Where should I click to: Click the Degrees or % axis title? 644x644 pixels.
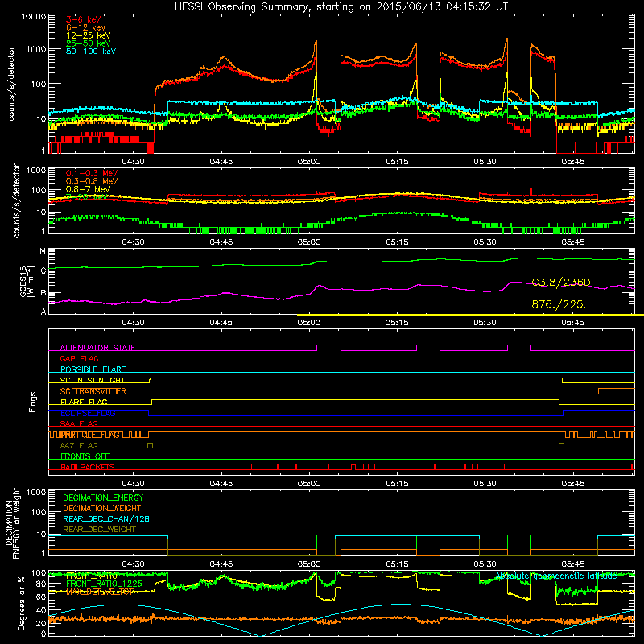tap(21, 603)
